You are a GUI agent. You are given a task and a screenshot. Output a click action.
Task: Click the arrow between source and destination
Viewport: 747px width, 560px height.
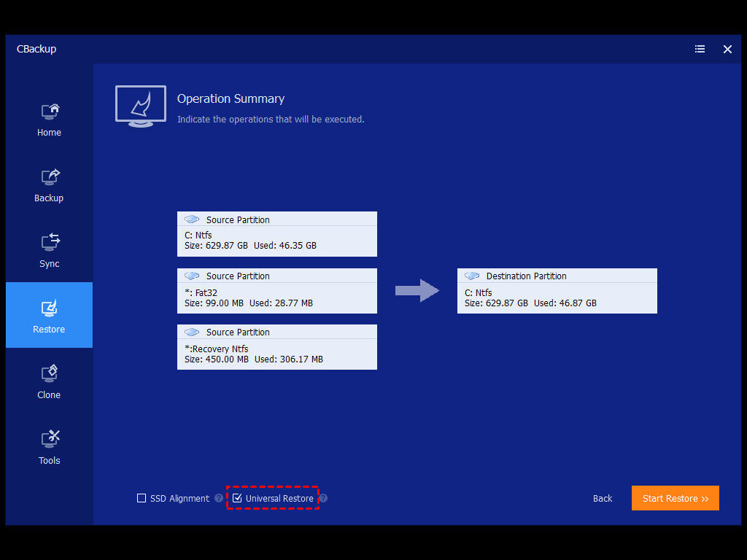point(417,291)
